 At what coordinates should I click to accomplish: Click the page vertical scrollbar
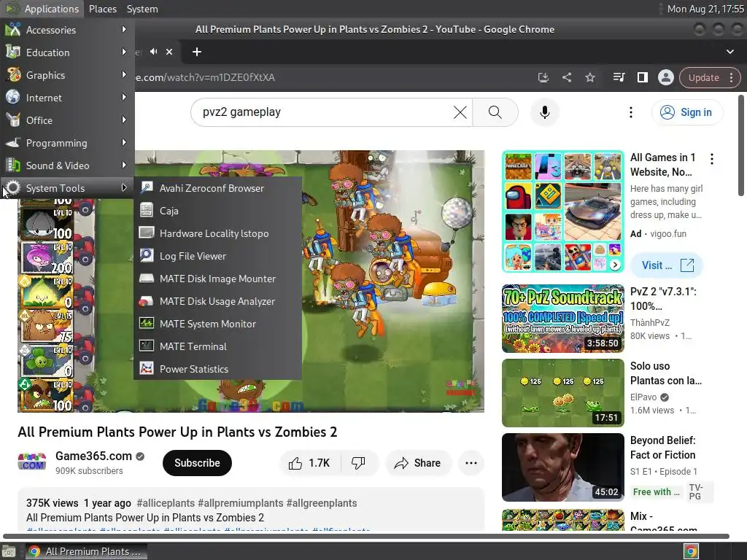[741, 145]
